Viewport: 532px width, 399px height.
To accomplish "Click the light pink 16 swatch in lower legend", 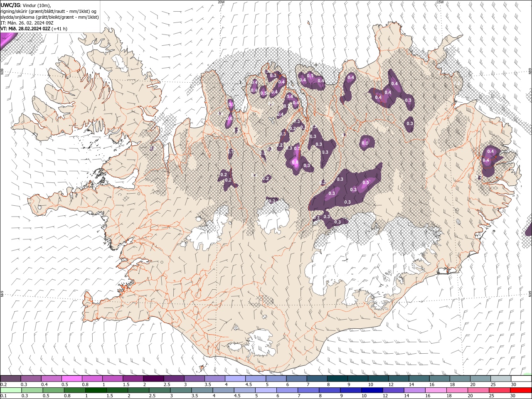I will click(x=436, y=390).
